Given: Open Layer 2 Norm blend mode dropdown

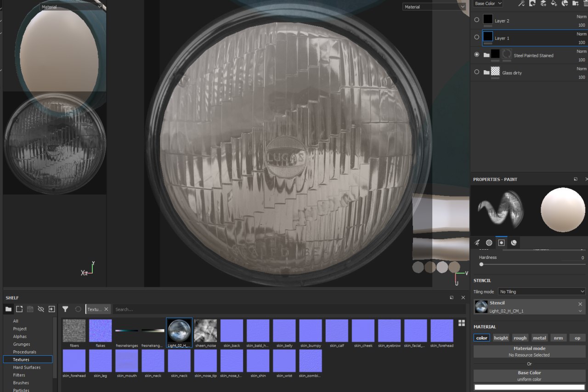Looking at the screenshot, I should [582, 17].
